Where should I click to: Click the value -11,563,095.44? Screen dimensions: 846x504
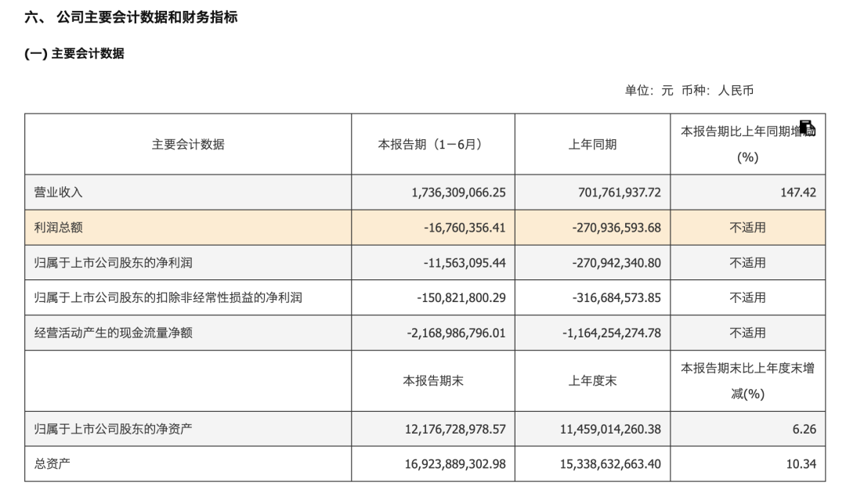click(x=465, y=262)
